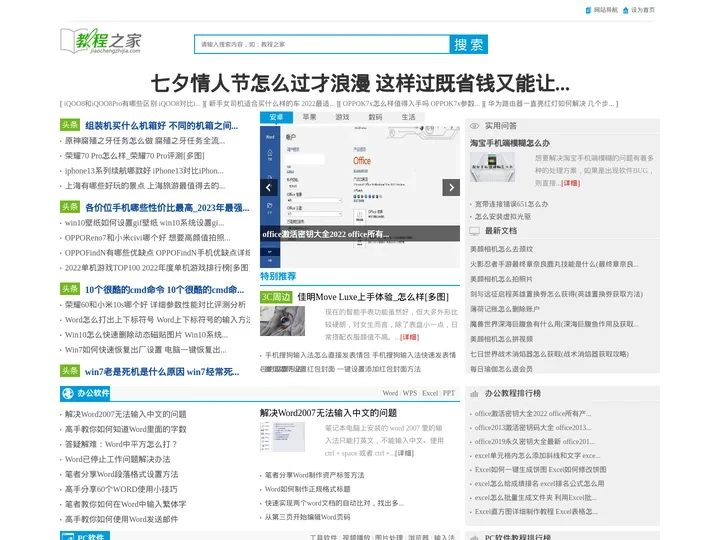Viewport: 720px width, 540px height.
Task: Click the 头条 badge beside 10个很酷的cmd命令
Action: click(x=70, y=289)
